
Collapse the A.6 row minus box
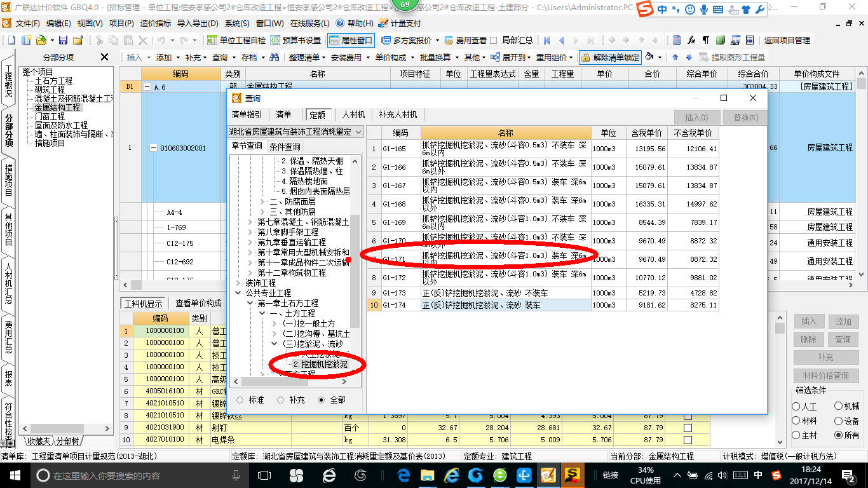point(147,87)
